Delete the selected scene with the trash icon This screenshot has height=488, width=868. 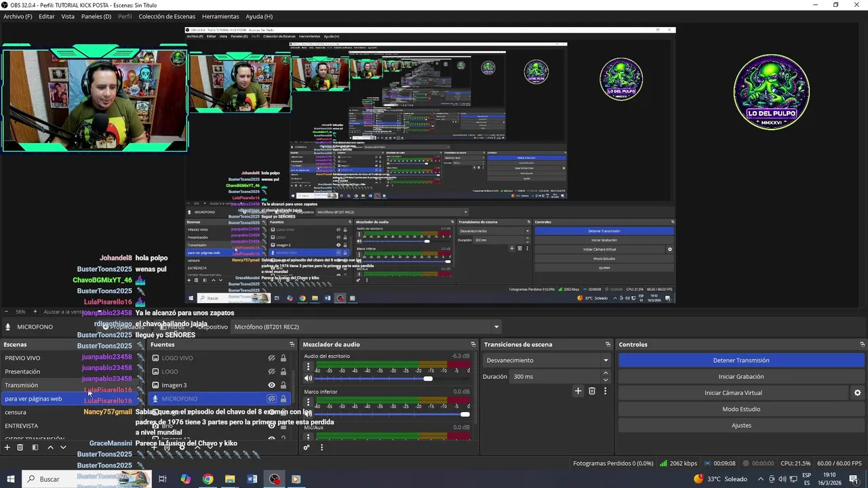point(20,447)
